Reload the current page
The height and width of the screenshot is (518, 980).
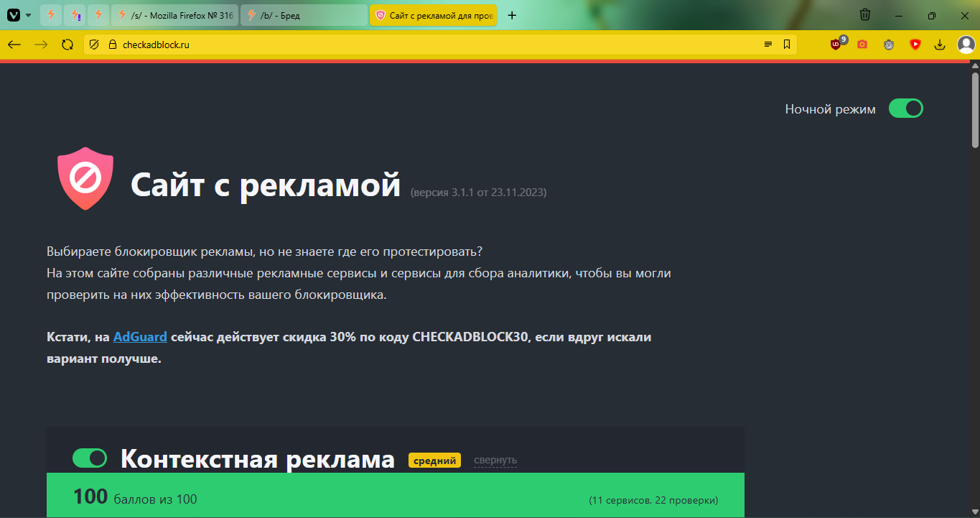coord(67,45)
